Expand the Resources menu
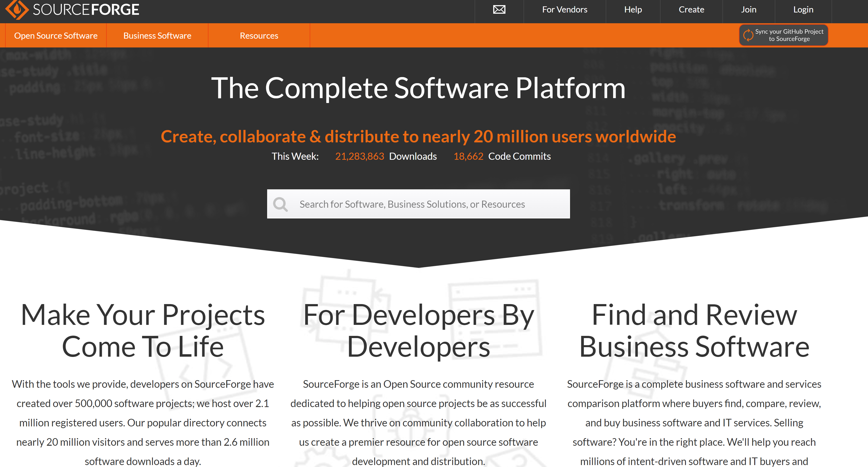Screen dimensions: 868x467 [x=259, y=36]
